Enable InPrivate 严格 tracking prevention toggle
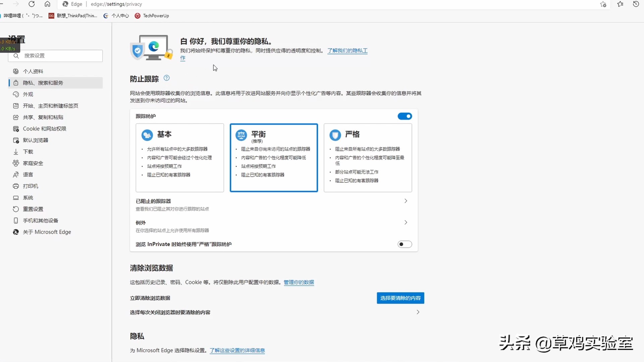Image resolution: width=644 pixels, height=362 pixels. [x=405, y=244]
